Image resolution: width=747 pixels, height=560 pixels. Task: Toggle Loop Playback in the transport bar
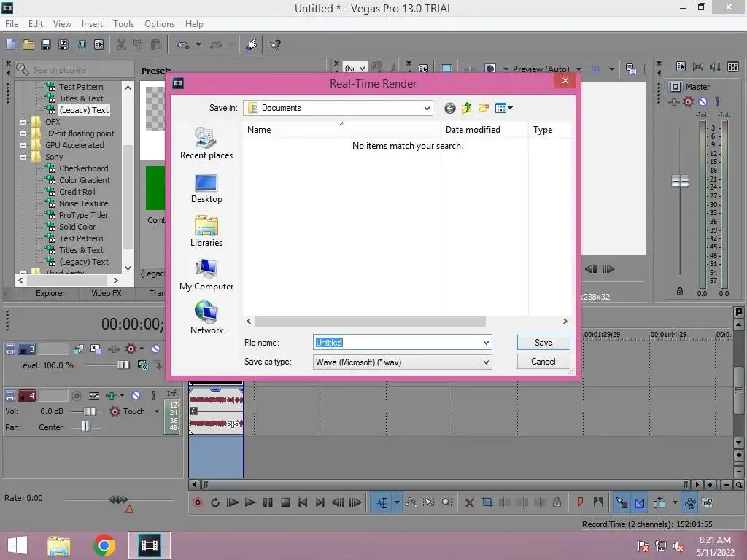(215, 502)
